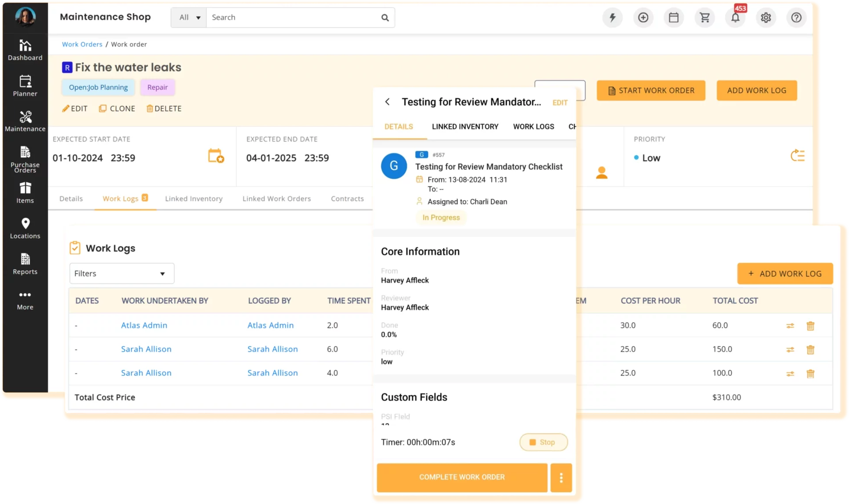Viewport: 849px width, 504px height.
Task: Click the shopping cart icon
Action: (704, 18)
